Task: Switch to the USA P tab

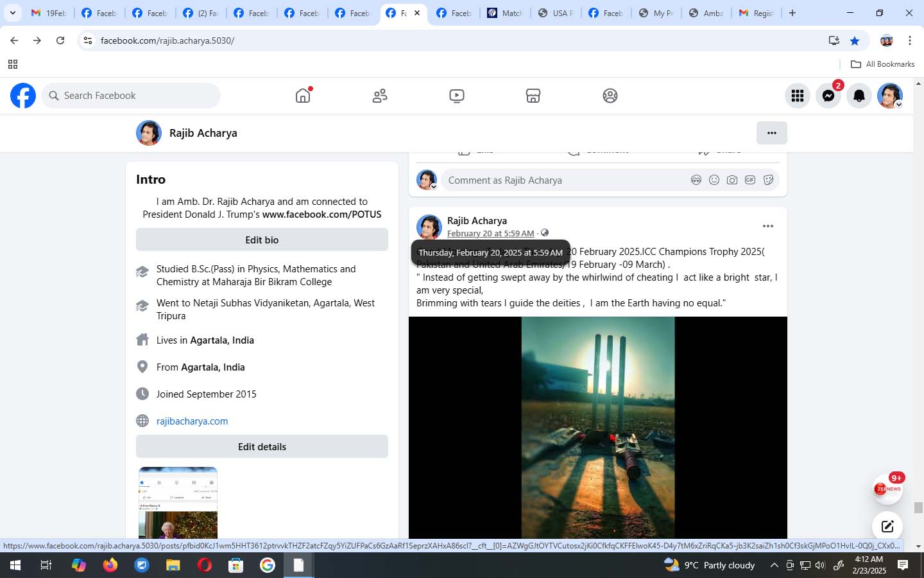Action: coord(556,13)
